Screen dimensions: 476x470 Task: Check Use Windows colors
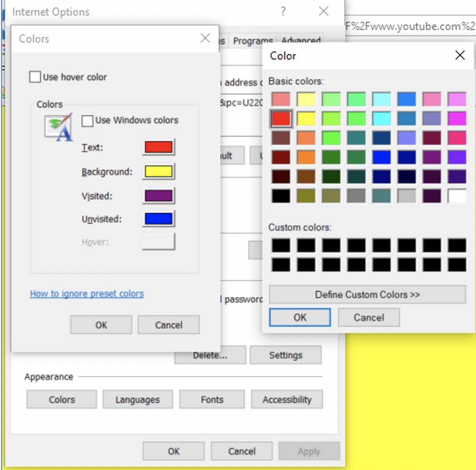coord(88,121)
